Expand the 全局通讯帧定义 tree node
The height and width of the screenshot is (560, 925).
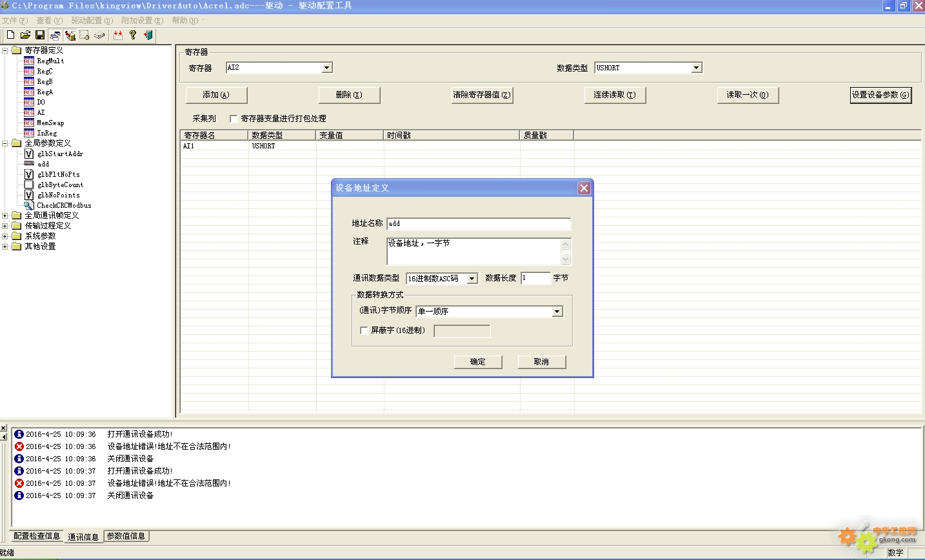pyautogui.click(x=5, y=215)
